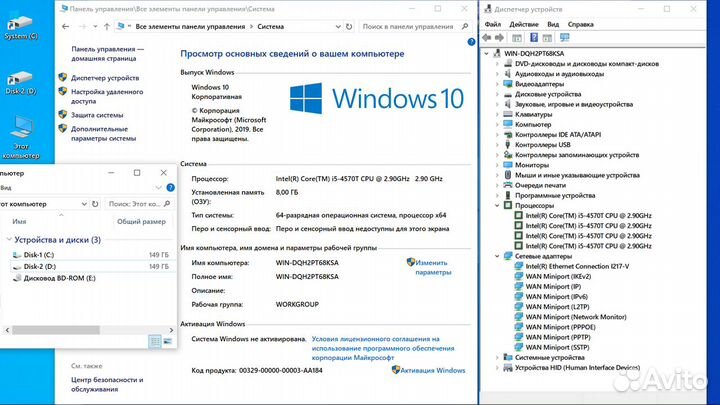Expand Дисковые устройства node

[x=497, y=94]
